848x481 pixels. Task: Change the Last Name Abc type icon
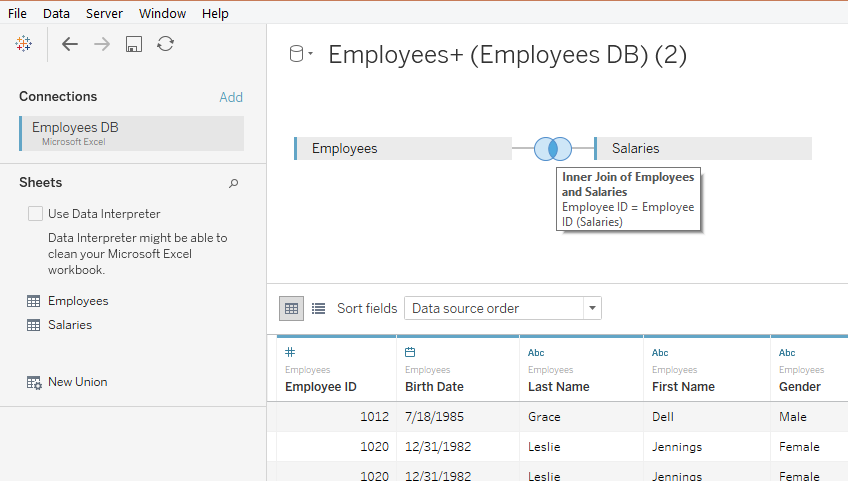tap(536, 353)
